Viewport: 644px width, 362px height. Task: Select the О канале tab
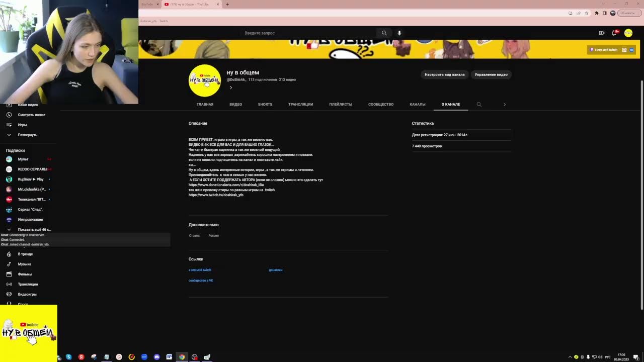click(451, 104)
